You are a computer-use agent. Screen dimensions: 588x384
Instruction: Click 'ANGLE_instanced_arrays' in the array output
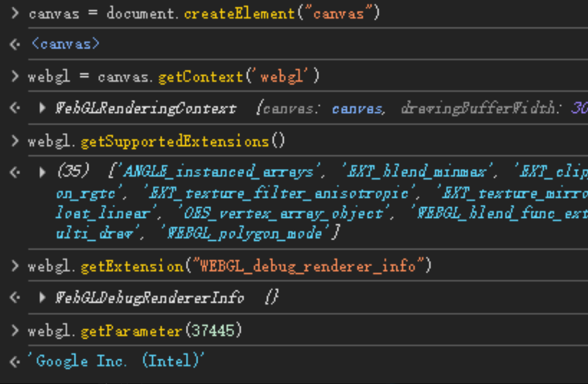(x=220, y=172)
